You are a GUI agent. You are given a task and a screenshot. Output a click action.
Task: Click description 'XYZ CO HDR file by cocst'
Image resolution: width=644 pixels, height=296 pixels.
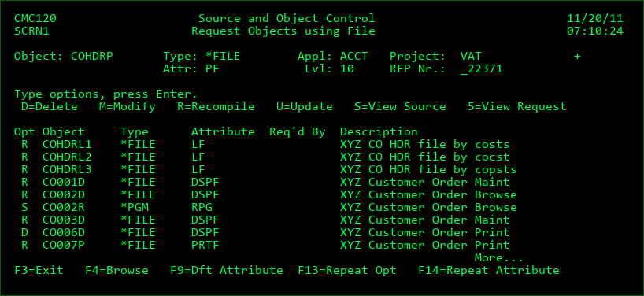[425, 157]
